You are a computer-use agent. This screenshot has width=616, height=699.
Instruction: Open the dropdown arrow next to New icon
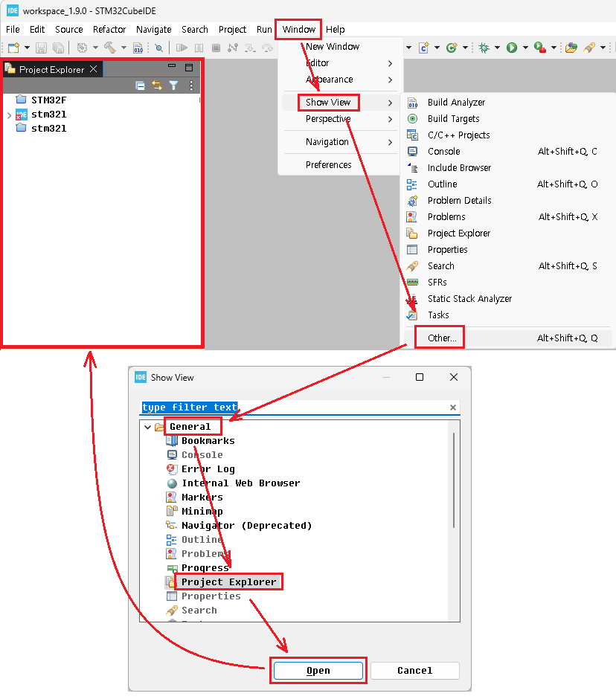27,48
